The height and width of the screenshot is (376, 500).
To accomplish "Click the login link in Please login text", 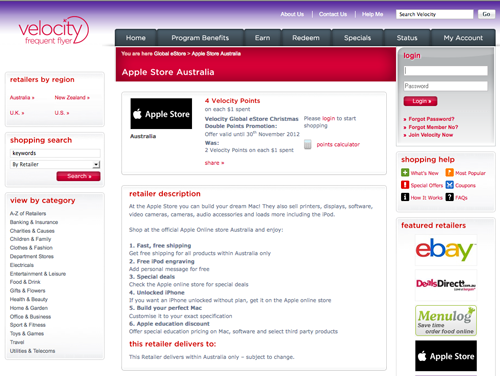I will pos(328,118).
